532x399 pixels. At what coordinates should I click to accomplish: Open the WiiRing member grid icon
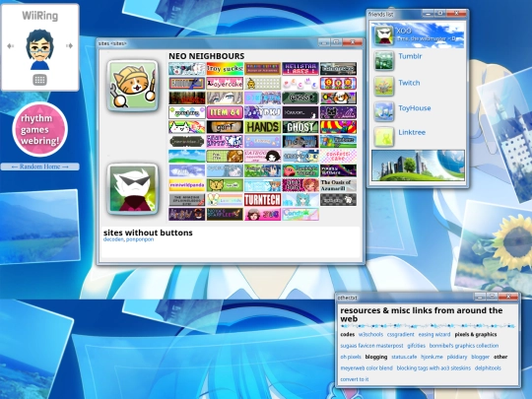(39, 80)
